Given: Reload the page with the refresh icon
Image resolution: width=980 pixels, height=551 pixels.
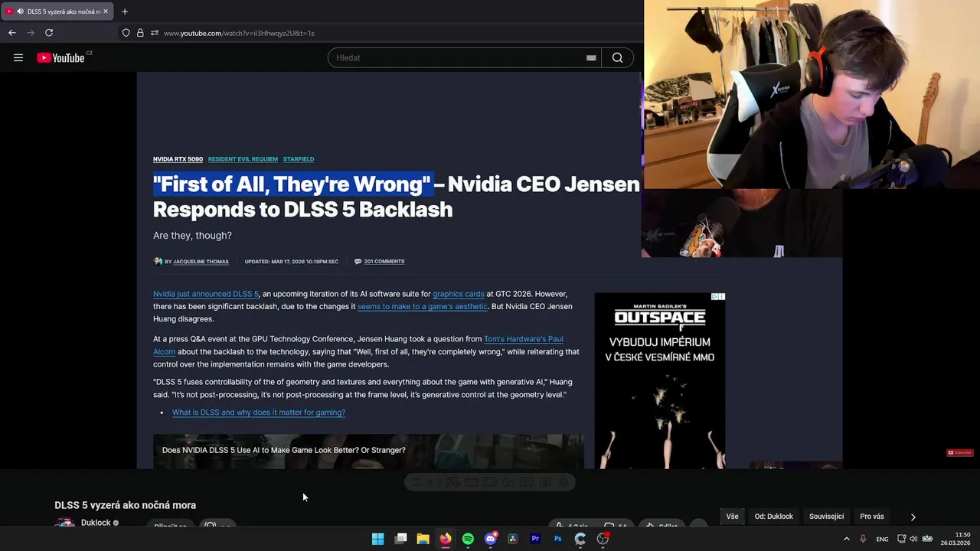Looking at the screenshot, I should [x=49, y=33].
